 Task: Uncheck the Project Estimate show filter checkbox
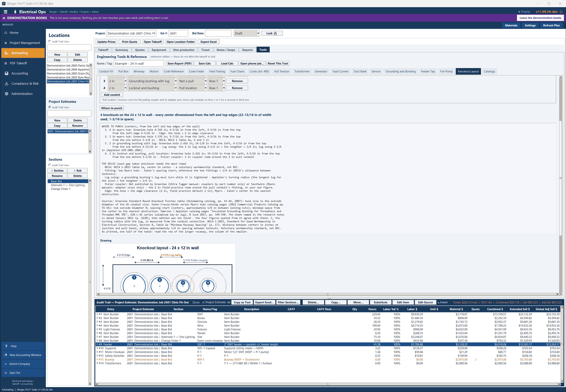[203, 302]
